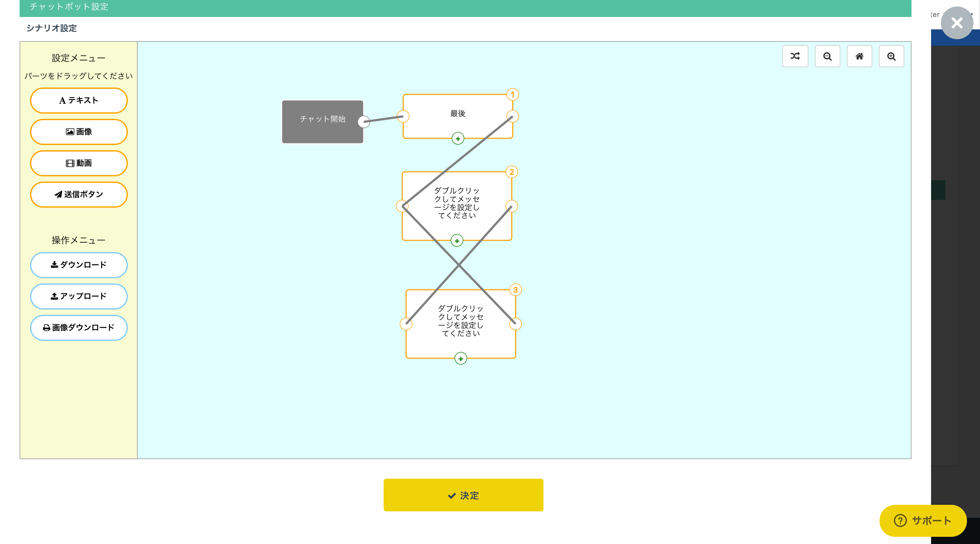Select the テキスト part button
Image resolution: width=980 pixels, height=544 pixels.
(79, 101)
